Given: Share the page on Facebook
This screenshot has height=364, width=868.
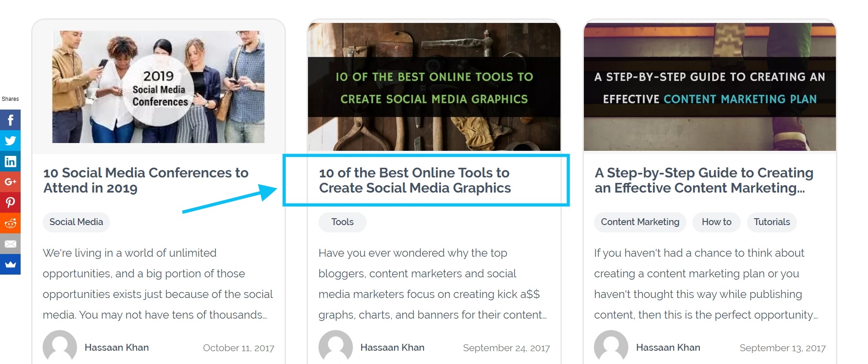Looking at the screenshot, I should 10,120.
